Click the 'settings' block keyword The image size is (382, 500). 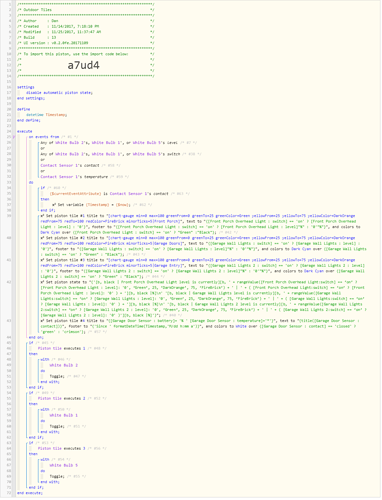[x=26, y=87]
